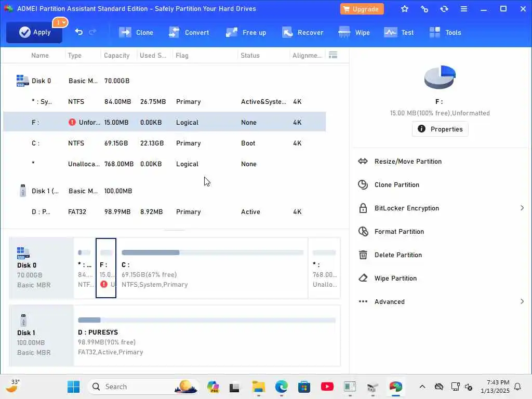Viewport: 532px width, 399px height.
Task: Select the D: PURESYS partition block
Action: pos(207,336)
